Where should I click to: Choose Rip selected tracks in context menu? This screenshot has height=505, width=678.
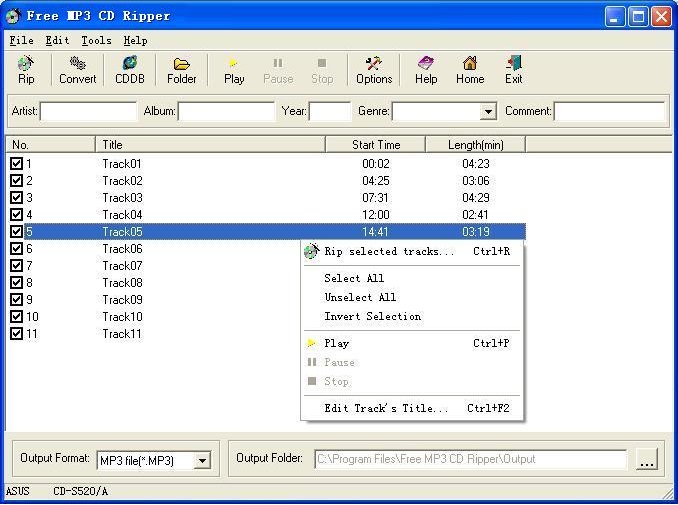412,251
